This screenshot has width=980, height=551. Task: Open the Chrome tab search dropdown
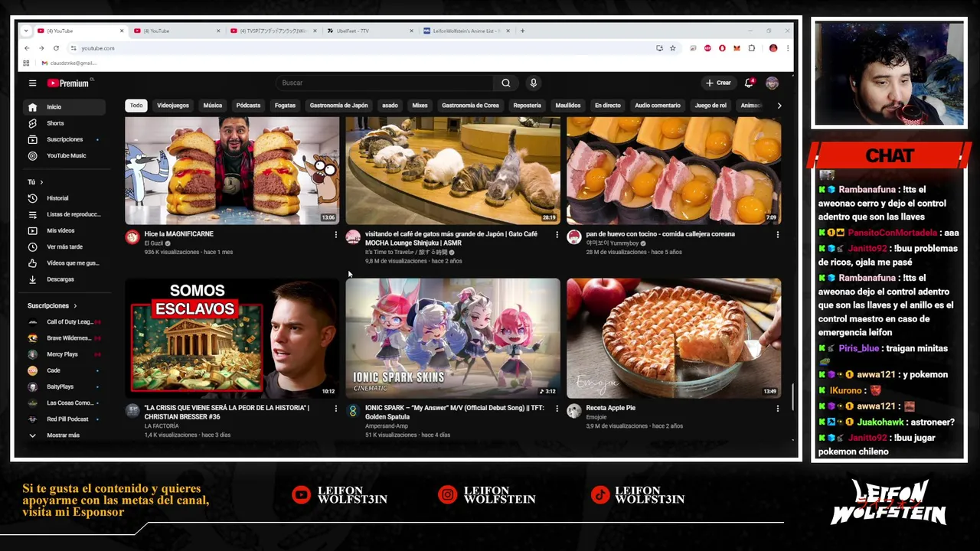pos(26,31)
